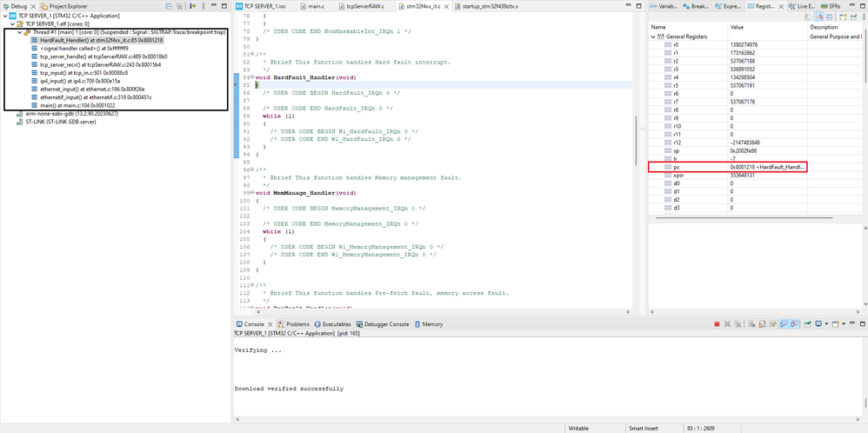868x433 pixels.
Task: Minimize the Debug view panel
Action: [x=214, y=5]
